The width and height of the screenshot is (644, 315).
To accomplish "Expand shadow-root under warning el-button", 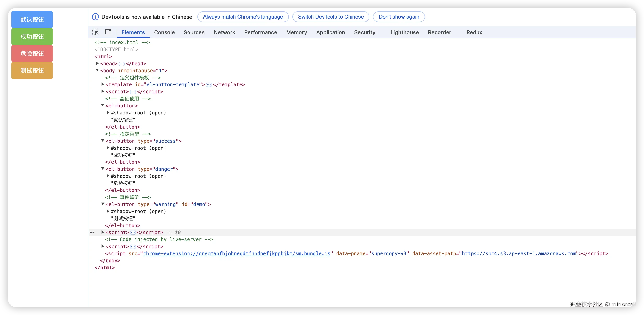I will (x=108, y=211).
